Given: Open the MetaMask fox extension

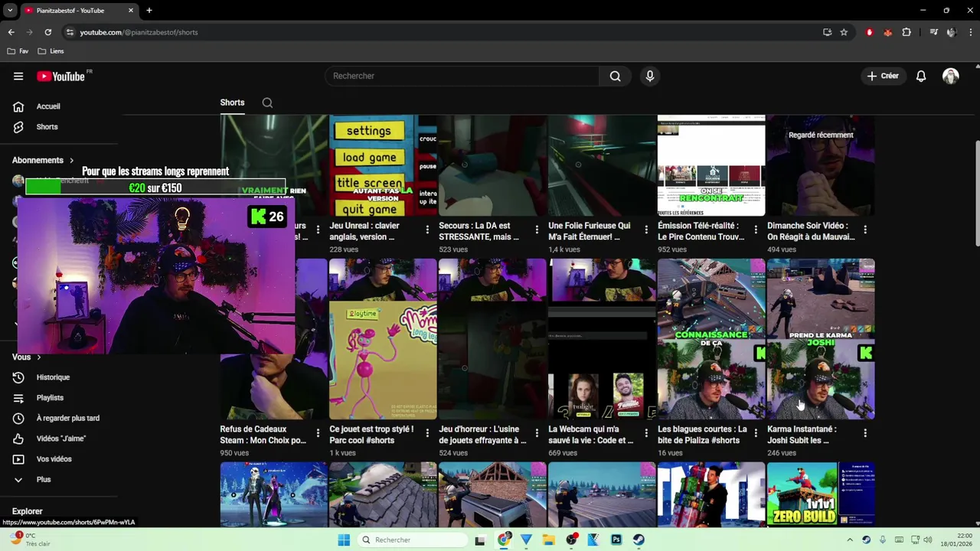Looking at the screenshot, I should 887,32.
